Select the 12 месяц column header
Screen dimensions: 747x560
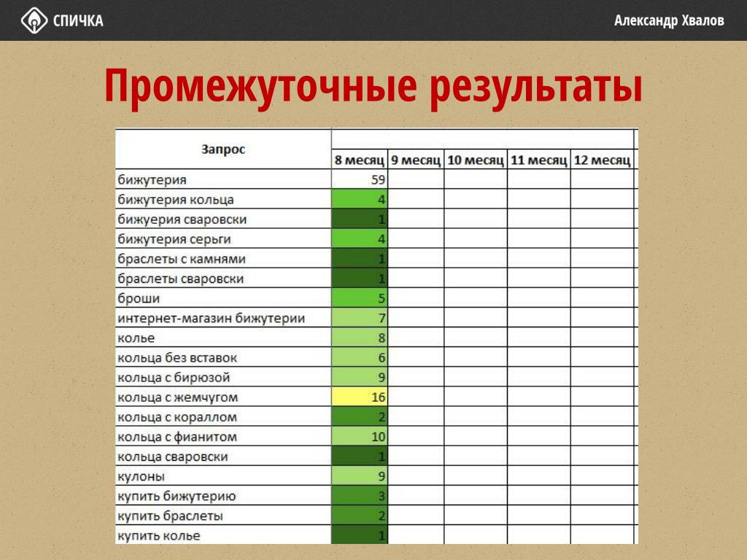(x=602, y=160)
